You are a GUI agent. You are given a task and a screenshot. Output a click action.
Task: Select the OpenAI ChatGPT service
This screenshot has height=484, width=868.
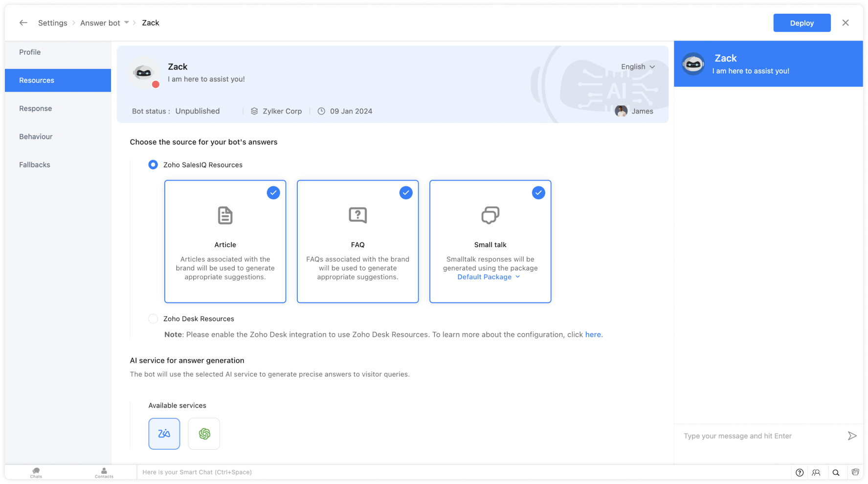pyautogui.click(x=204, y=434)
